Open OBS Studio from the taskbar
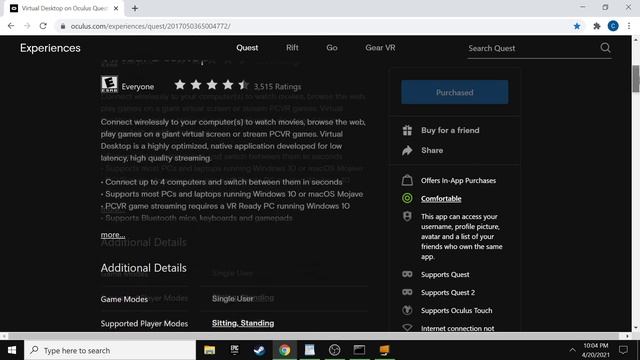 point(334,350)
